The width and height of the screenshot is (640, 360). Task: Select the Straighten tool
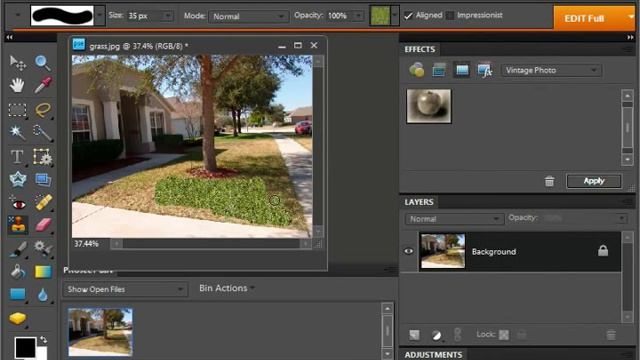[43, 180]
